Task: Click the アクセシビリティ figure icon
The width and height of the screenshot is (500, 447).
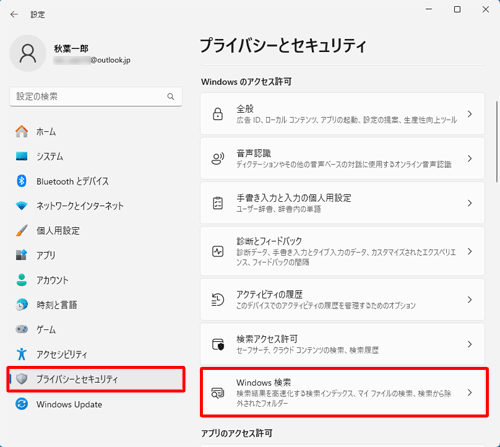Action: tap(22, 354)
